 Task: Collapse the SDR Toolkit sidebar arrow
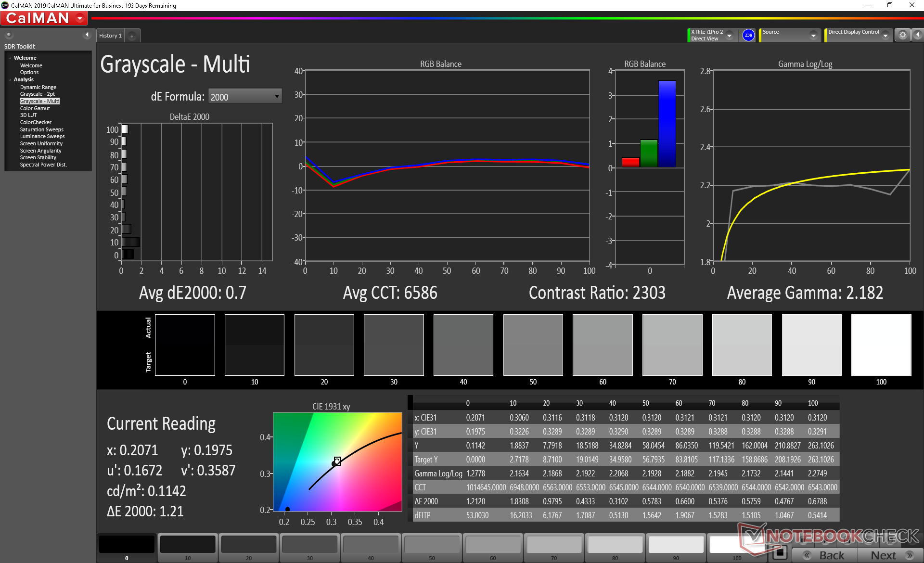tap(87, 35)
